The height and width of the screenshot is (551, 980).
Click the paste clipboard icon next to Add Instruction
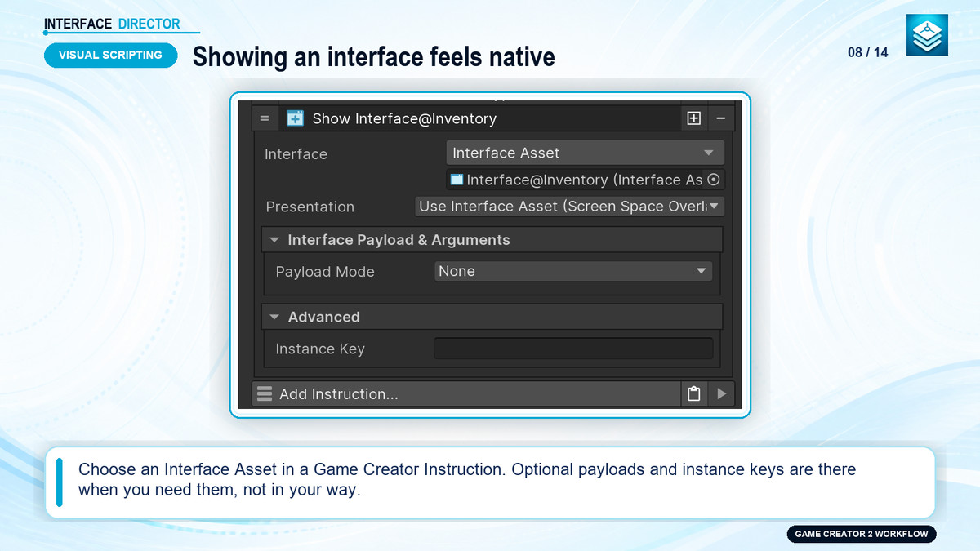693,394
